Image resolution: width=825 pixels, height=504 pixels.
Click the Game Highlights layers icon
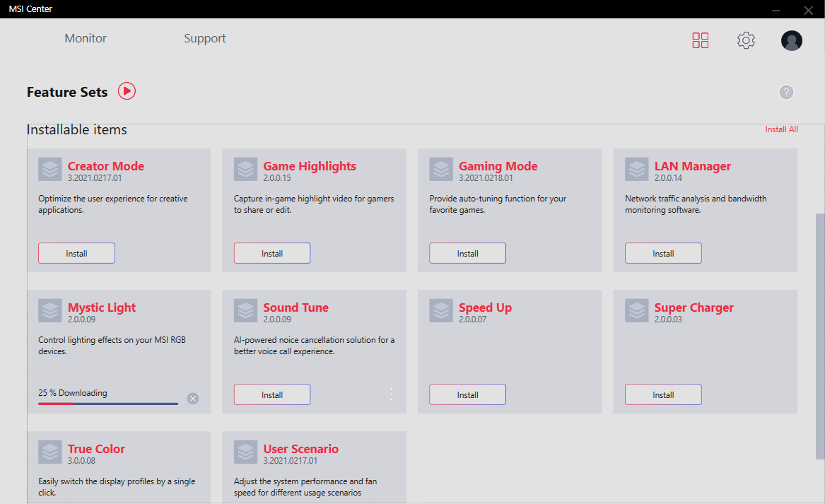[246, 170]
